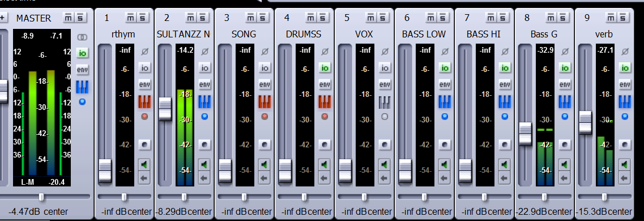Screen dimensions: 644x221
Task: Click MASTER L-M meter mode label
Action: coord(27,182)
